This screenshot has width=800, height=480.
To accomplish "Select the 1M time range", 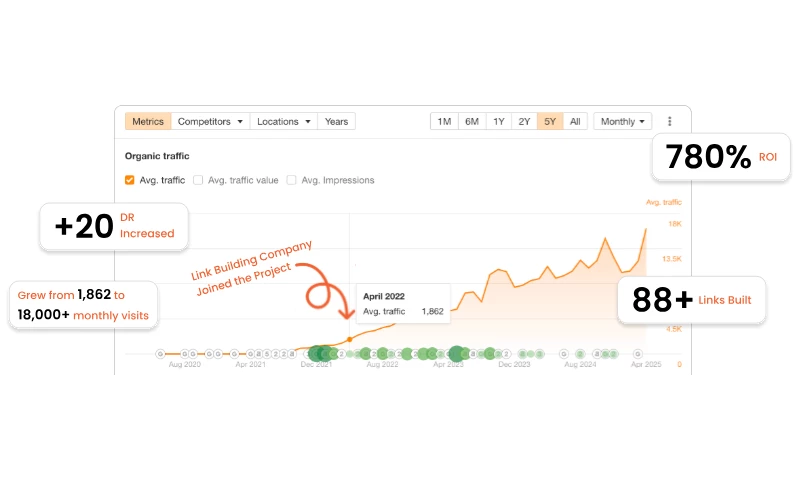I will click(444, 121).
